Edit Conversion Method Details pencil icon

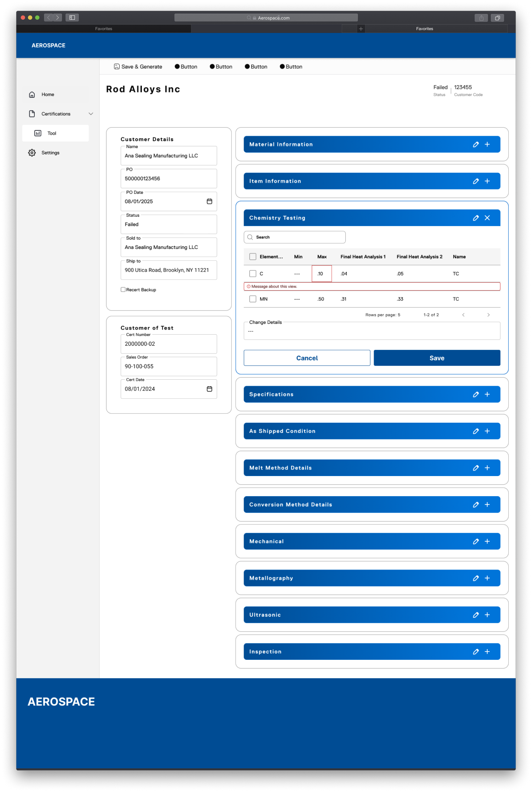click(475, 505)
